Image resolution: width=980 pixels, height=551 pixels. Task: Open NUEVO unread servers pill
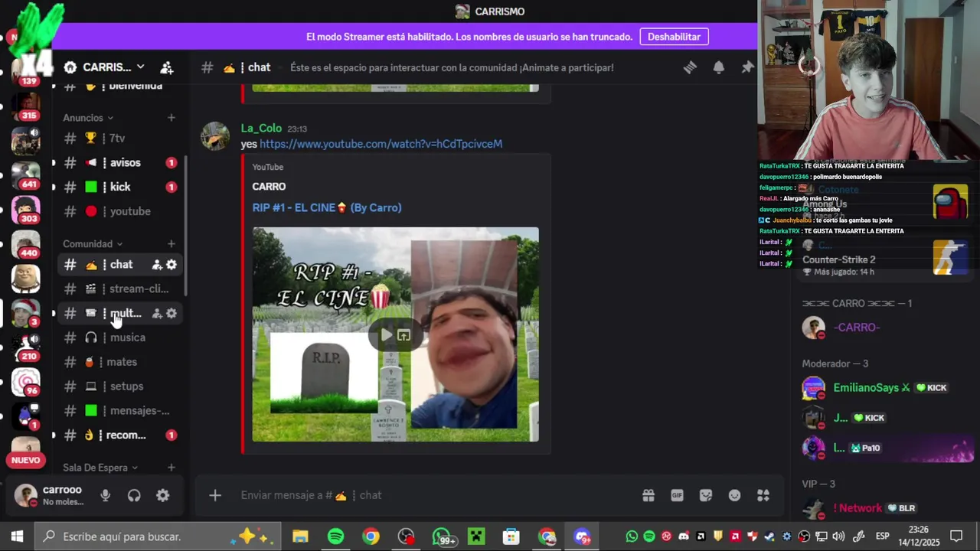pos(25,461)
